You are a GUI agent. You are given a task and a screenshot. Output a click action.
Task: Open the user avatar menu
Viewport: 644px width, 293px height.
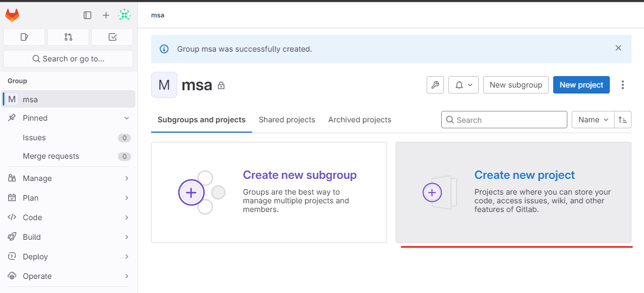[x=124, y=15]
